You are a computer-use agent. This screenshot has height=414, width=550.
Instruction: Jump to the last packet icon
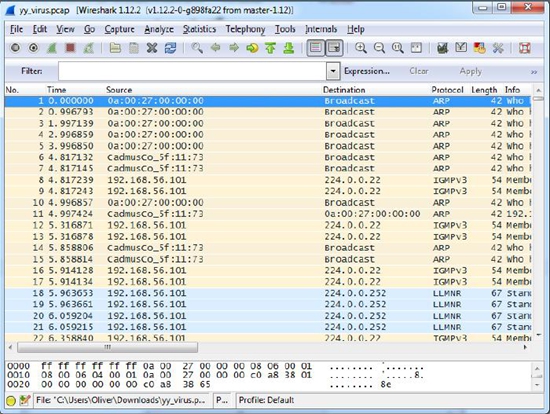pyautogui.click(x=289, y=47)
